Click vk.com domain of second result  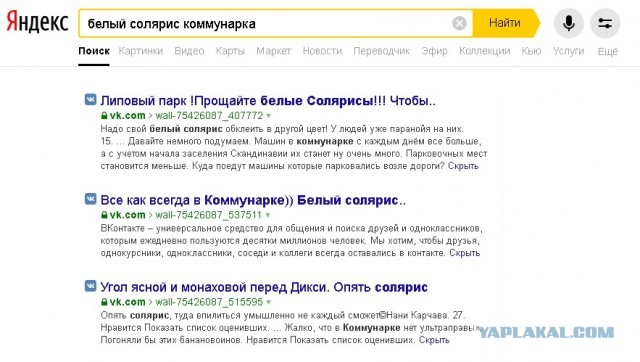click(127, 215)
